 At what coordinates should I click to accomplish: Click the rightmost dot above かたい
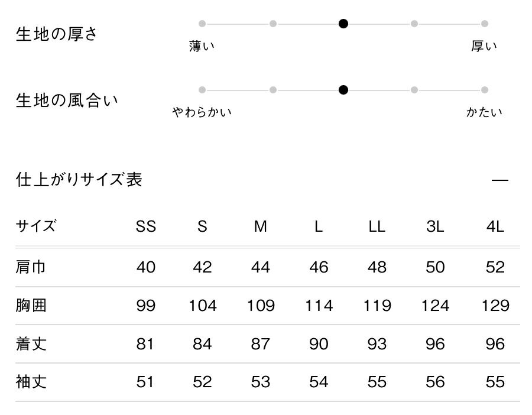(485, 90)
